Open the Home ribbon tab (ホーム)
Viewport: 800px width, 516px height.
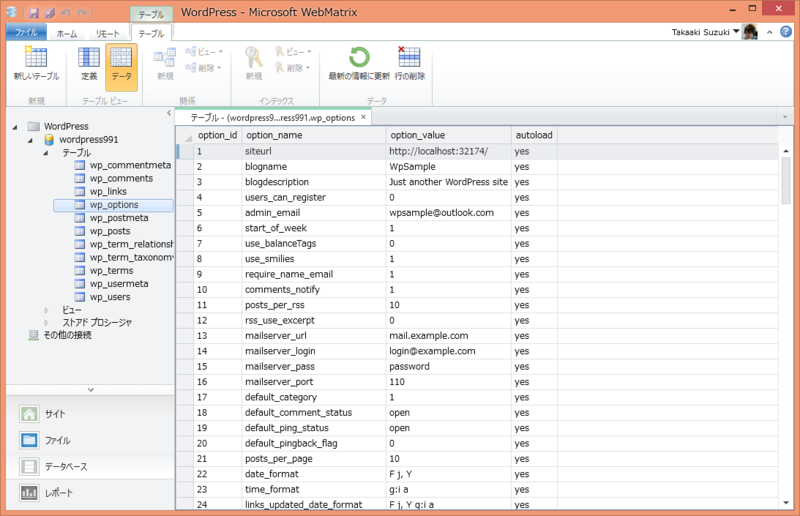[67, 34]
